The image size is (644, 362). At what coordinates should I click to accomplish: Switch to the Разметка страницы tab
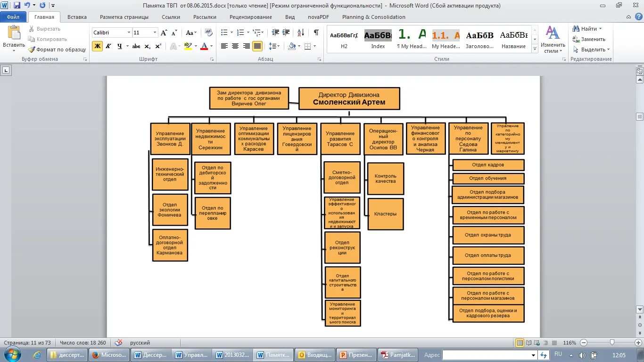tap(124, 17)
